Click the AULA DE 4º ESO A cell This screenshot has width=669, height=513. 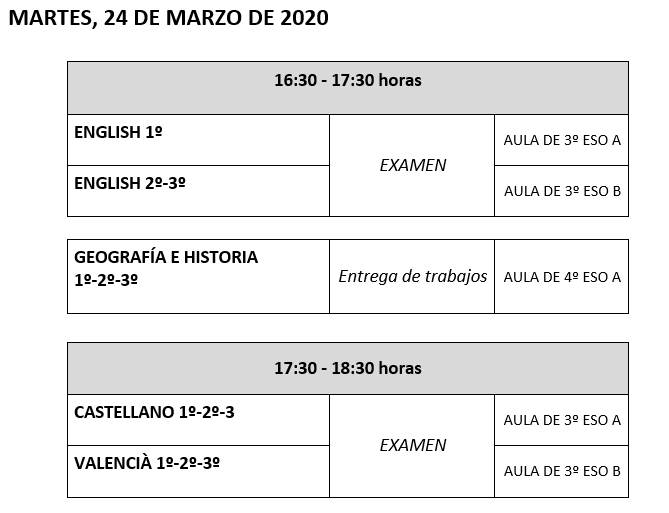[x=562, y=277]
